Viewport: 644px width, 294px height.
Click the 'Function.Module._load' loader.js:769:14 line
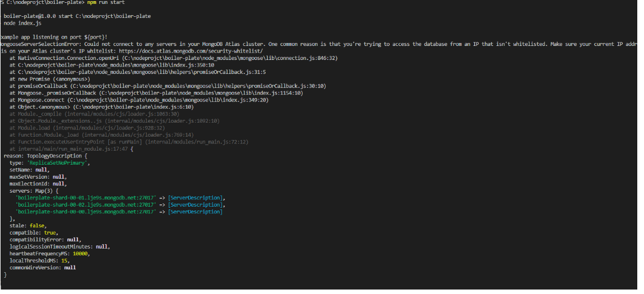tap(101, 135)
